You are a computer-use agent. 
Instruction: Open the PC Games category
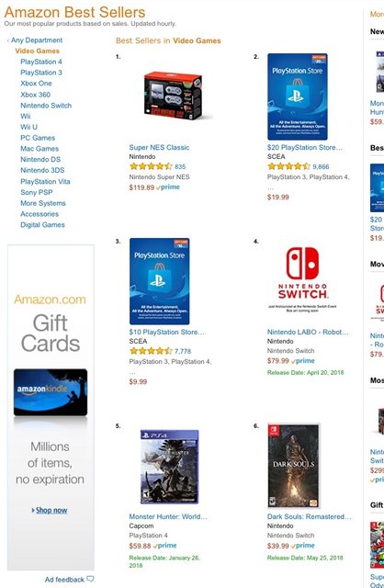click(x=38, y=138)
